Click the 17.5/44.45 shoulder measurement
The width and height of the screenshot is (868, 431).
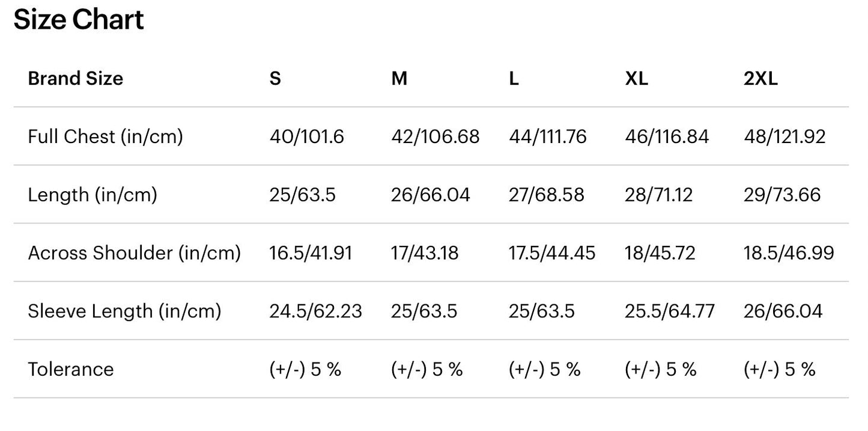click(551, 253)
